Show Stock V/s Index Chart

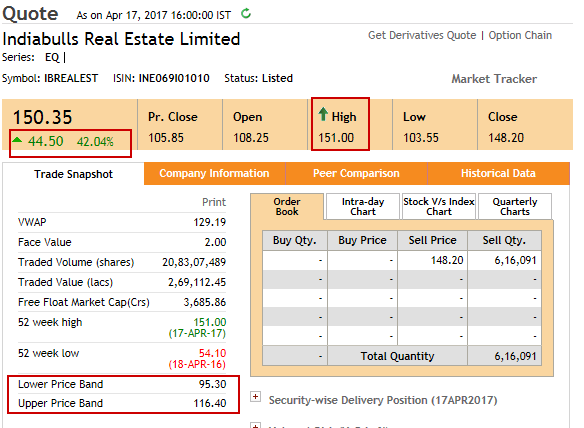click(x=439, y=206)
